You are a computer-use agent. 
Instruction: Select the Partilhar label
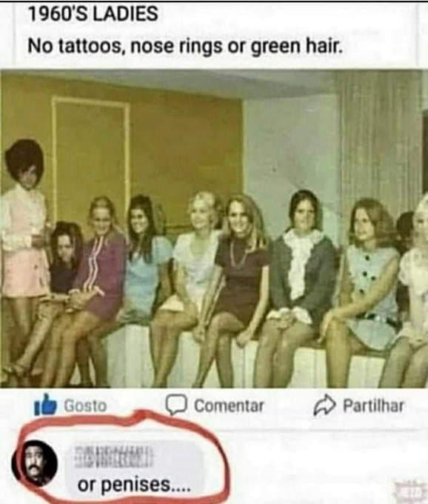[373, 405]
